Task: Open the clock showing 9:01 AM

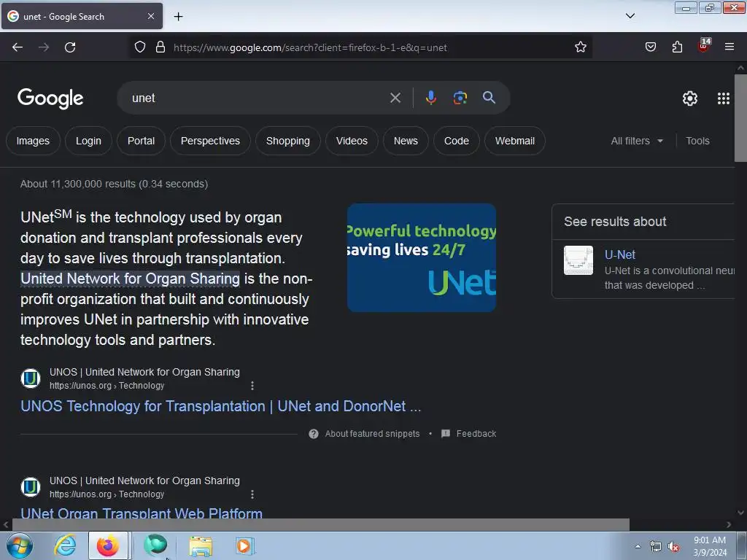Action: (x=710, y=546)
